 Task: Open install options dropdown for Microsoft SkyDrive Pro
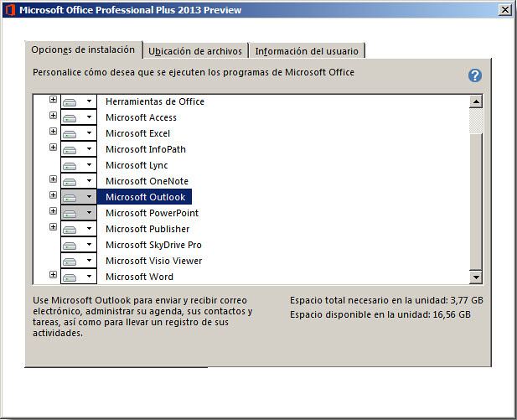point(79,245)
